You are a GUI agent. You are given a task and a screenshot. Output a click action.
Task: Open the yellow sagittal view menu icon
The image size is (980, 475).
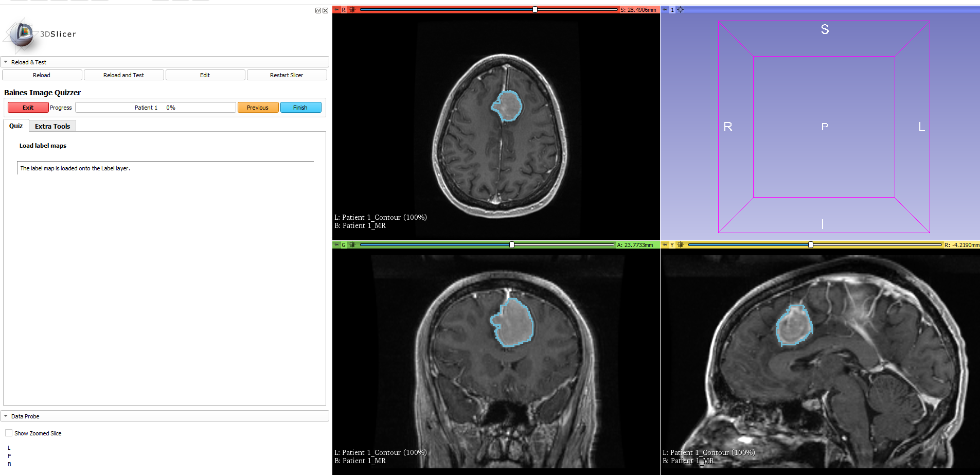pos(681,245)
